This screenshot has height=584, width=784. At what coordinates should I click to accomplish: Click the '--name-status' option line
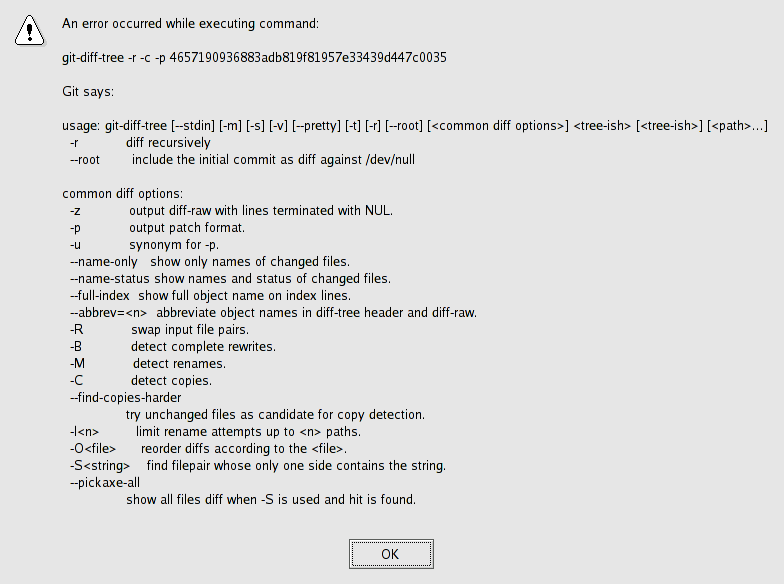click(230, 278)
